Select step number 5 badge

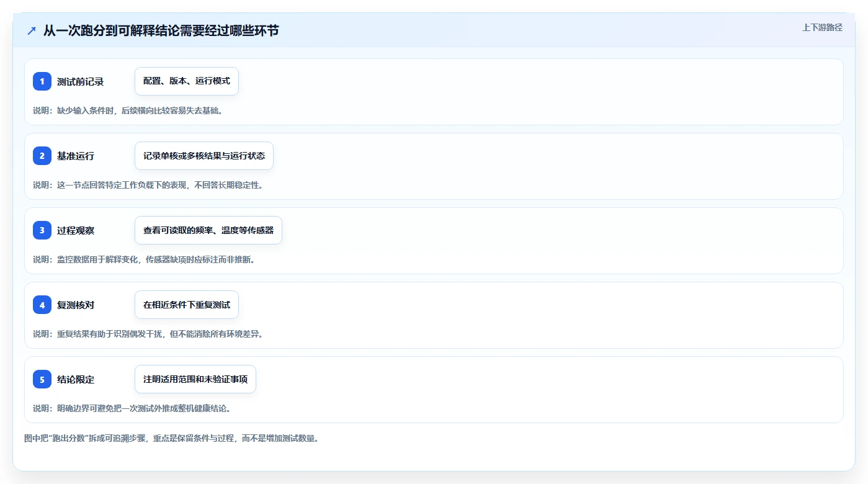pyautogui.click(x=42, y=379)
